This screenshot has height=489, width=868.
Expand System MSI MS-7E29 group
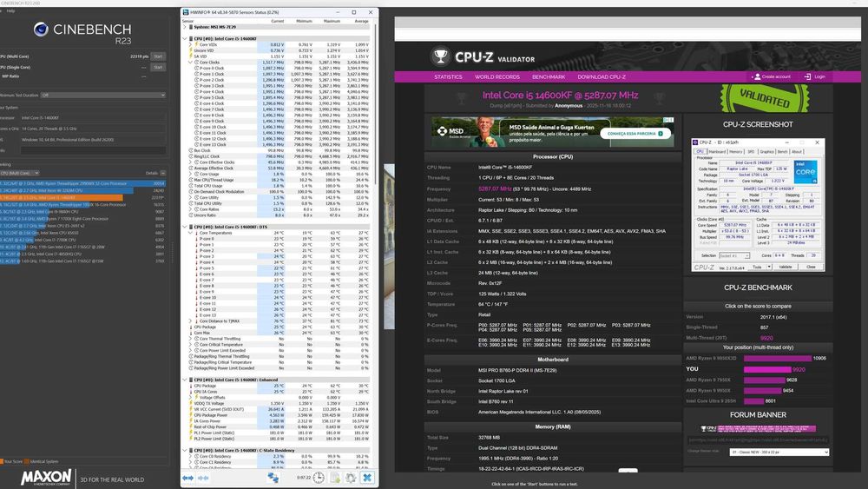[x=185, y=27]
